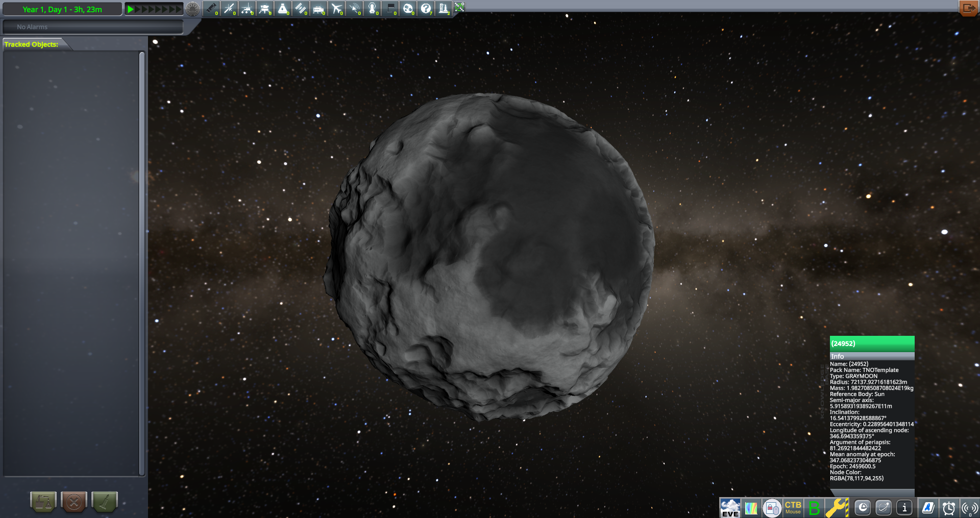Click the yellow wrench toolbar icon
The image size is (980, 518).
836,508
